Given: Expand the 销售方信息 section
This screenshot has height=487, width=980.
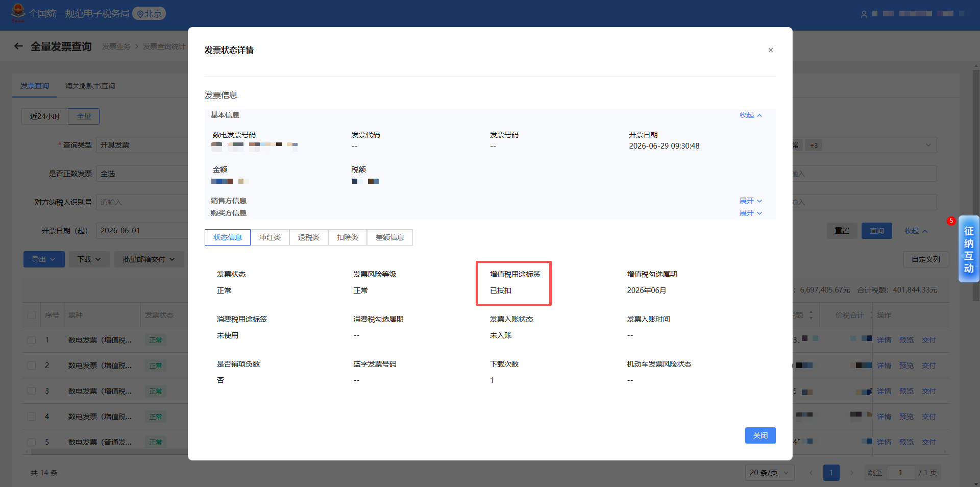Looking at the screenshot, I should coord(750,201).
